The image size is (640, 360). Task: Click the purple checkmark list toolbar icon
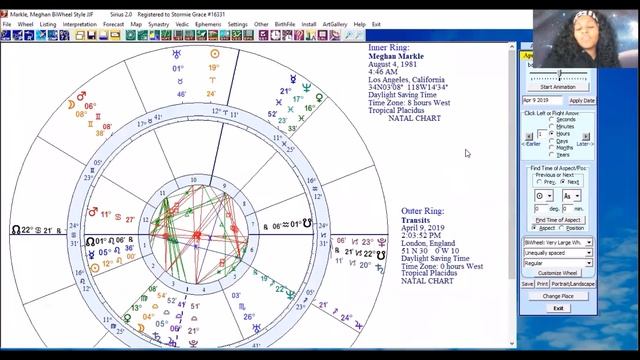tap(264, 36)
